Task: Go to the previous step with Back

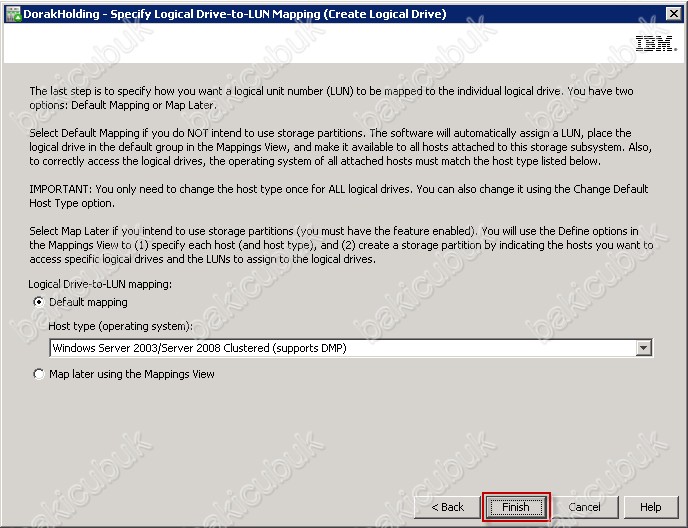Action: [x=448, y=507]
